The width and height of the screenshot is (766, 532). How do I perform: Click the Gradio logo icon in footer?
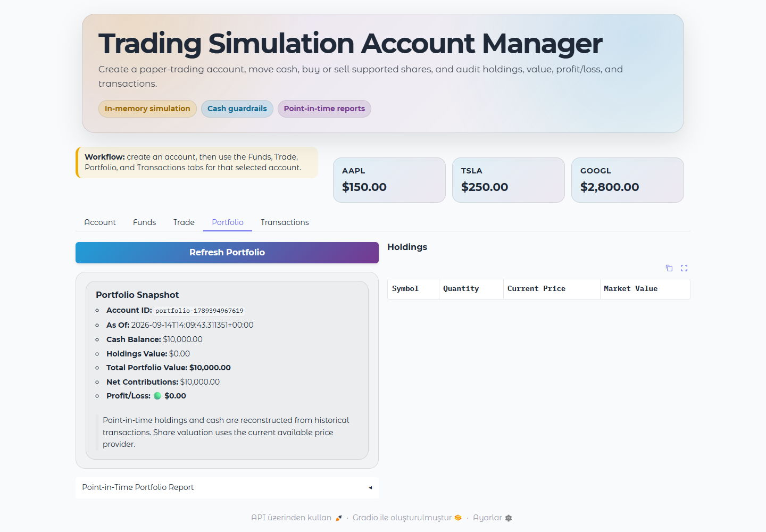tap(458, 518)
